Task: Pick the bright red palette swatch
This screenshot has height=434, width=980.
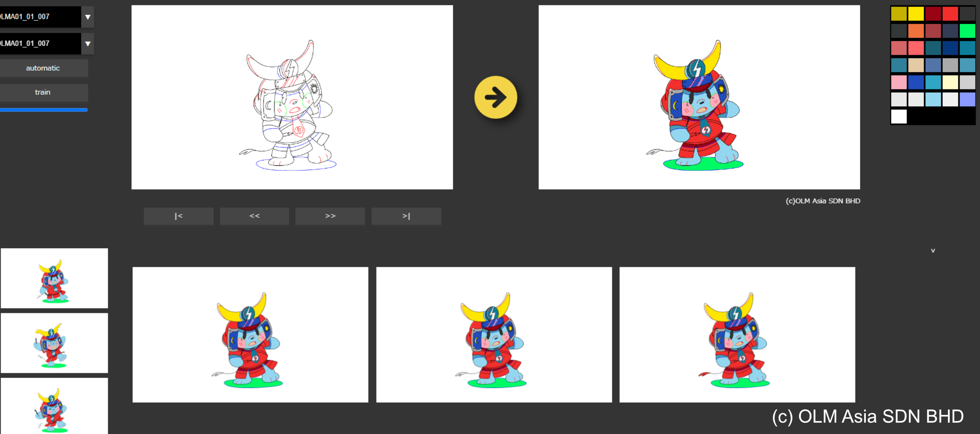Action: pos(950,14)
